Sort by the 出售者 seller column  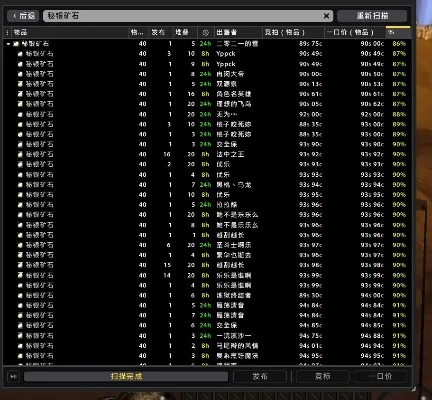[x=238, y=32]
